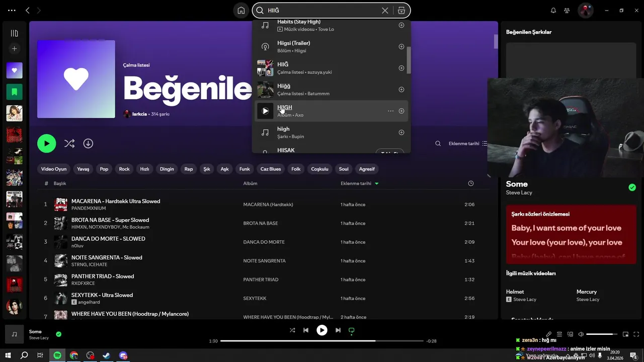Image resolution: width=644 pixels, height=362 pixels.
Task: Mute with the speaker icon
Action: (x=581, y=334)
